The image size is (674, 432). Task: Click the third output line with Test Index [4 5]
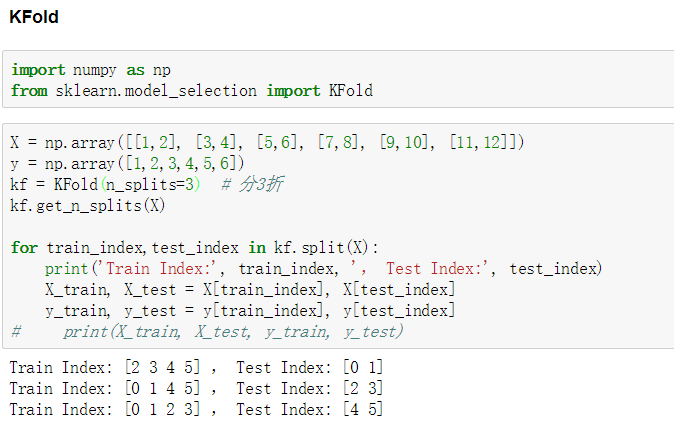(x=196, y=410)
